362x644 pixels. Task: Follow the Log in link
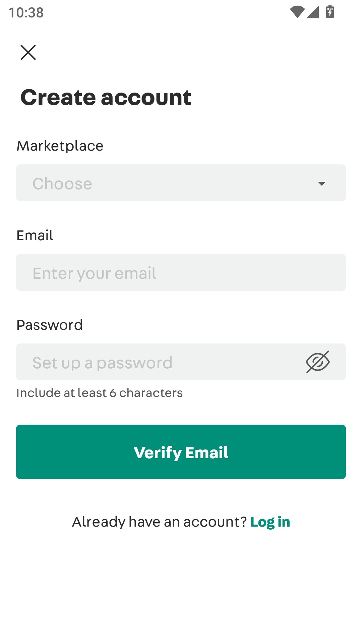[270, 522]
